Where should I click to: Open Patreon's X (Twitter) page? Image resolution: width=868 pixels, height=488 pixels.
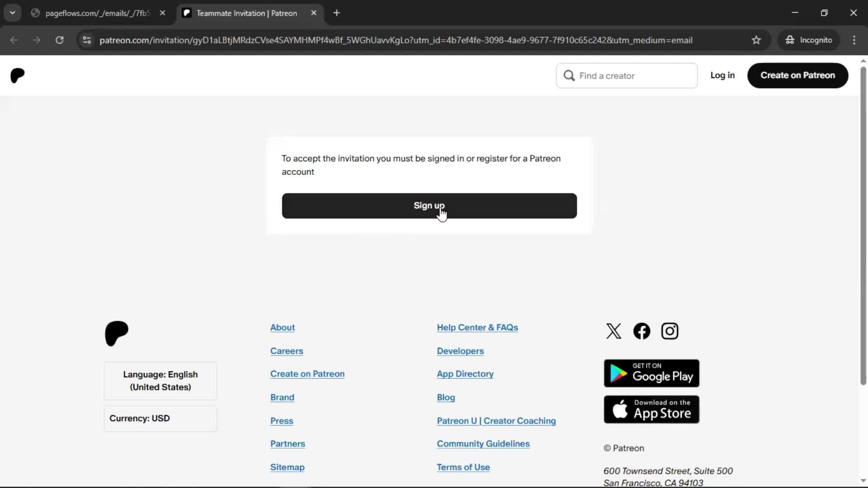point(613,331)
